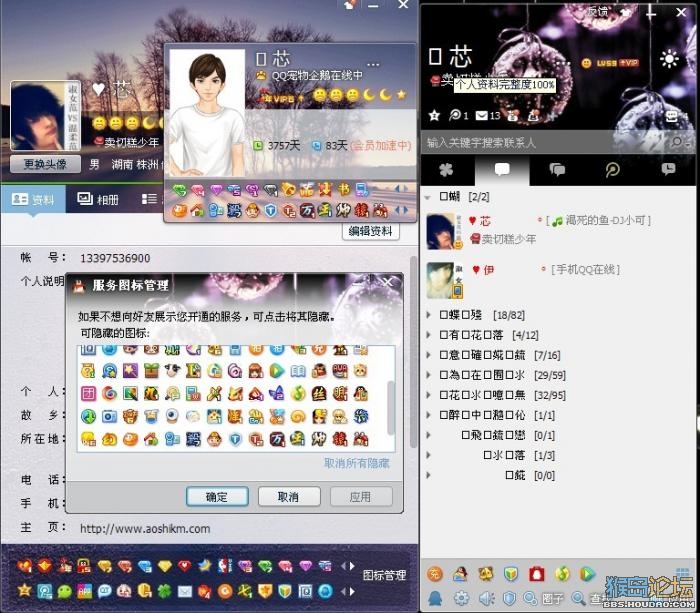This screenshot has height=613, width=700.
Task: Open mail icon showing 13 unread
Action: pos(488,116)
